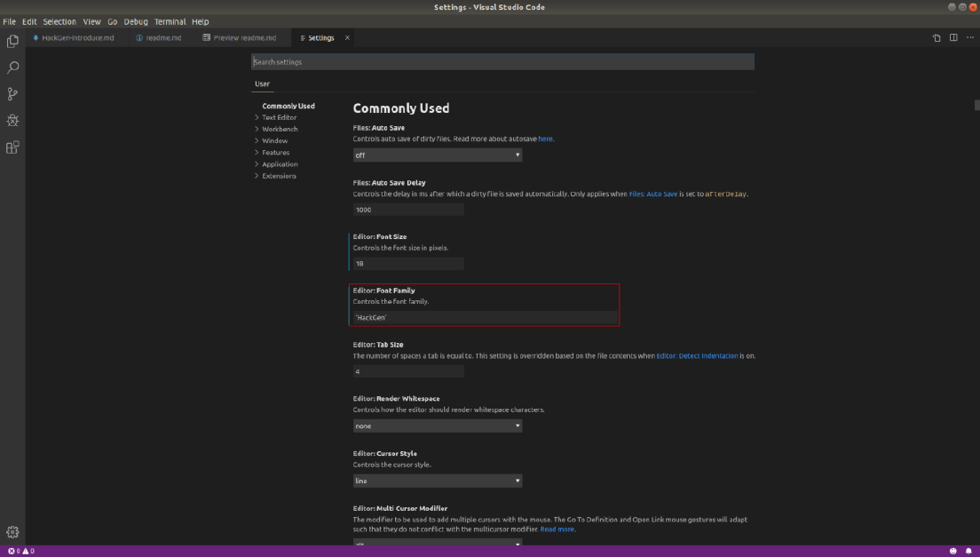Screen dimensions: 980x557
Task: Click the Editor: Font Family label
Action: coord(383,290)
